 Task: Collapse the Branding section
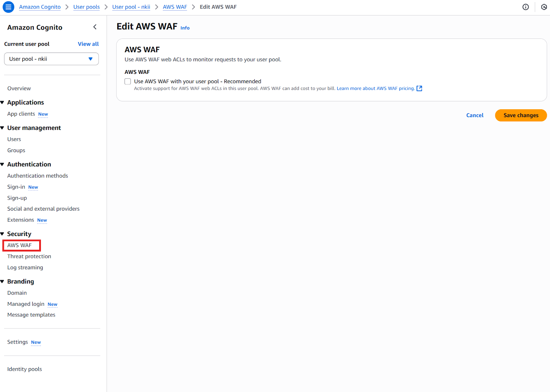tap(3, 281)
